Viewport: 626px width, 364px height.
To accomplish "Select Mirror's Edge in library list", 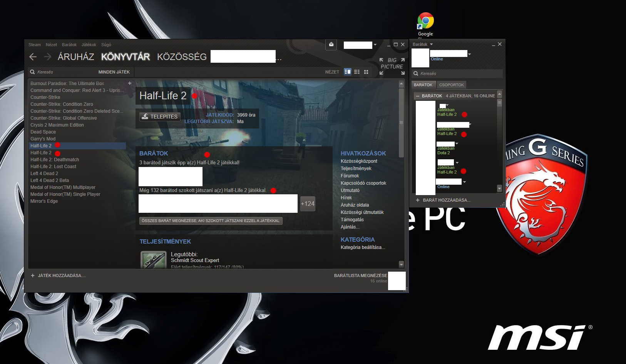I will coord(44,201).
